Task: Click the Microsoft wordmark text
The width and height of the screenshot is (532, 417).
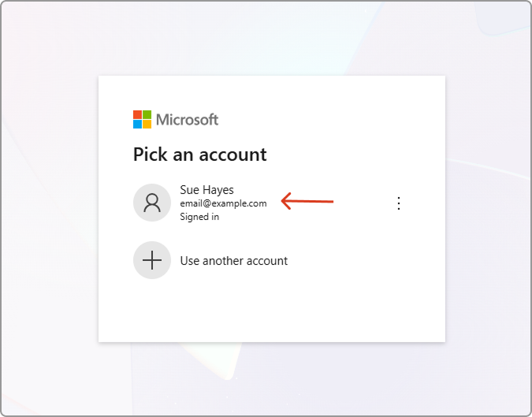Action: coord(187,120)
